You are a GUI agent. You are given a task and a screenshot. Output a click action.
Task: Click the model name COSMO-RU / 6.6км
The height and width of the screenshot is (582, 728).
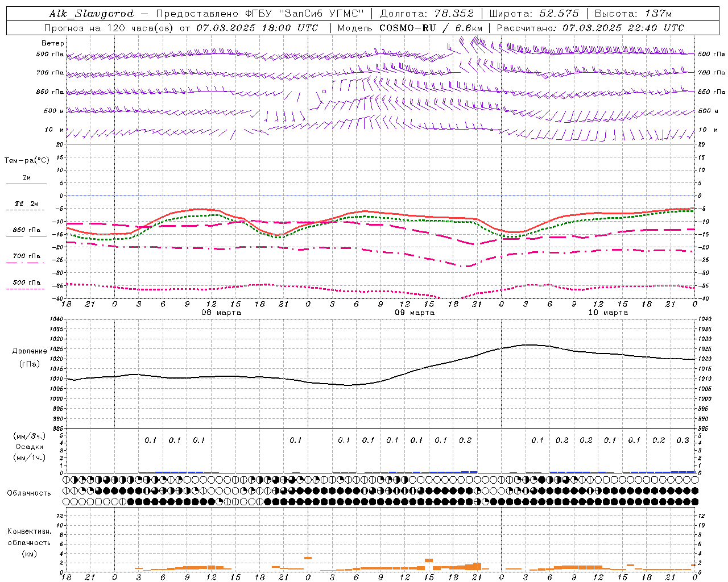click(431, 28)
